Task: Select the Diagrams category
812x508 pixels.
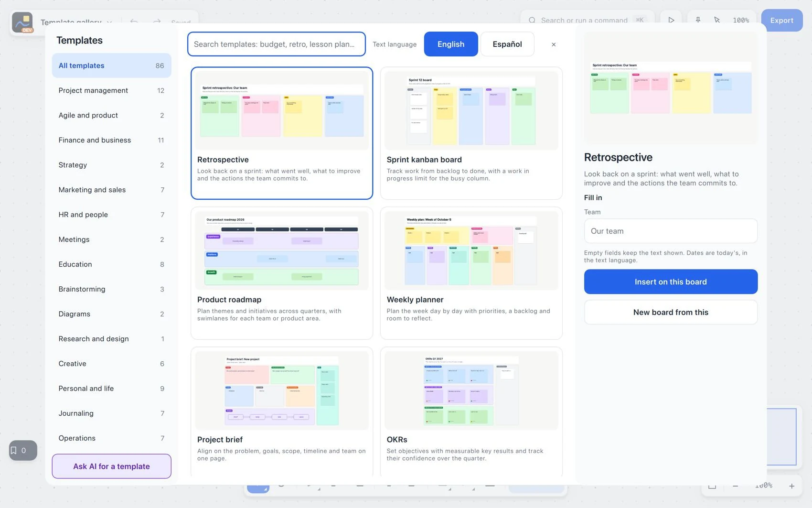Action: point(111,314)
